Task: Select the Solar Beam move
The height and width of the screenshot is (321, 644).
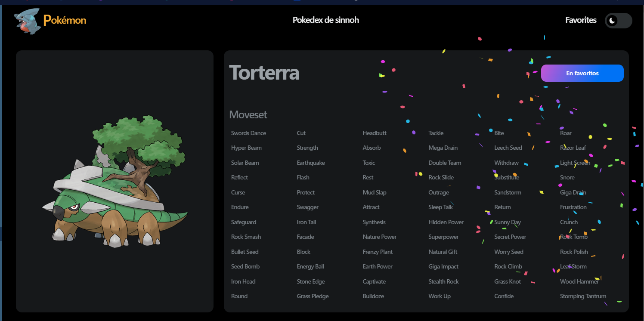Action: click(x=245, y=163)
